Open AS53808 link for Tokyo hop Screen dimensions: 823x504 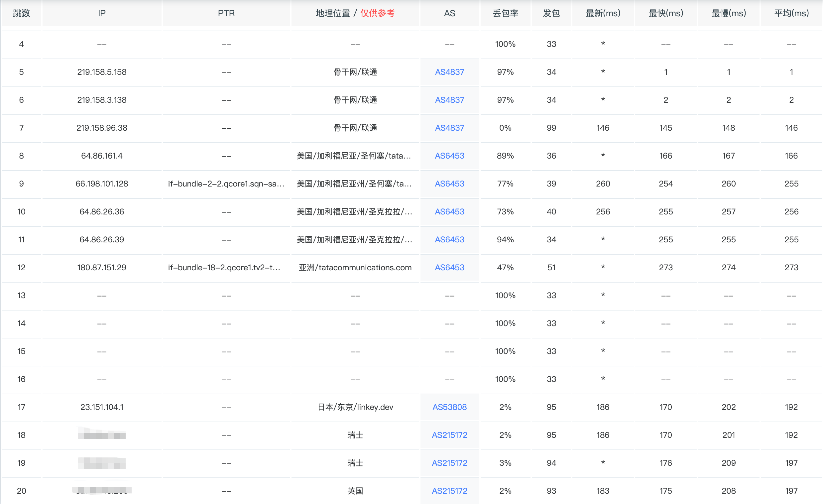tap(449, 407)
